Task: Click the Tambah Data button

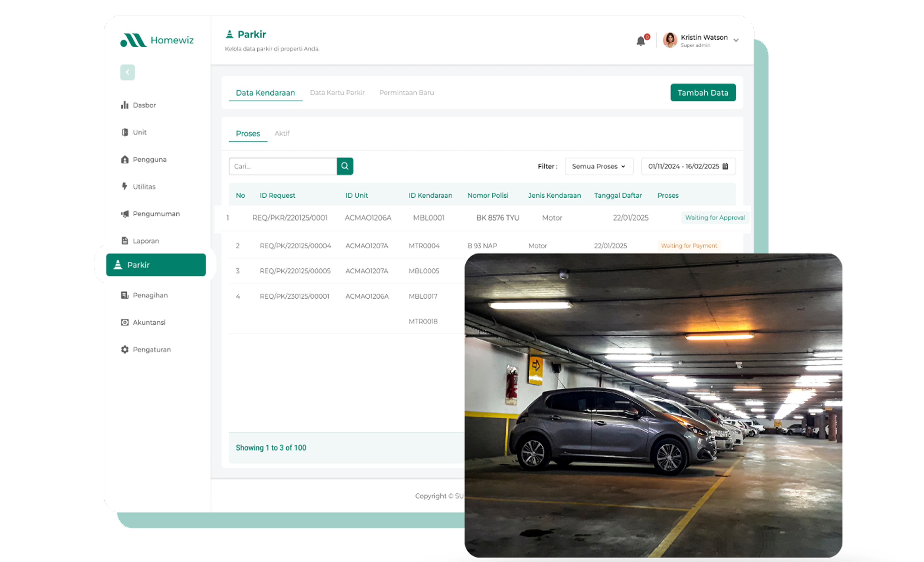Action: (x=703, y=92)
